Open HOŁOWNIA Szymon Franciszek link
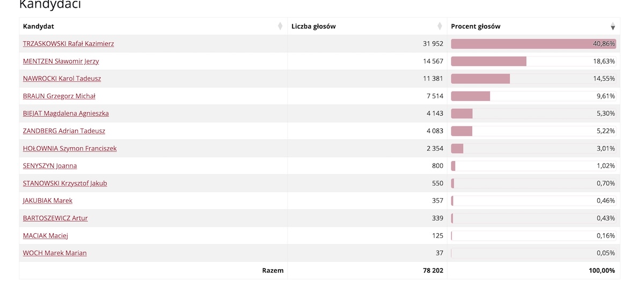The height and width of the screenshot is (287, 644). (x=70, y=148)
